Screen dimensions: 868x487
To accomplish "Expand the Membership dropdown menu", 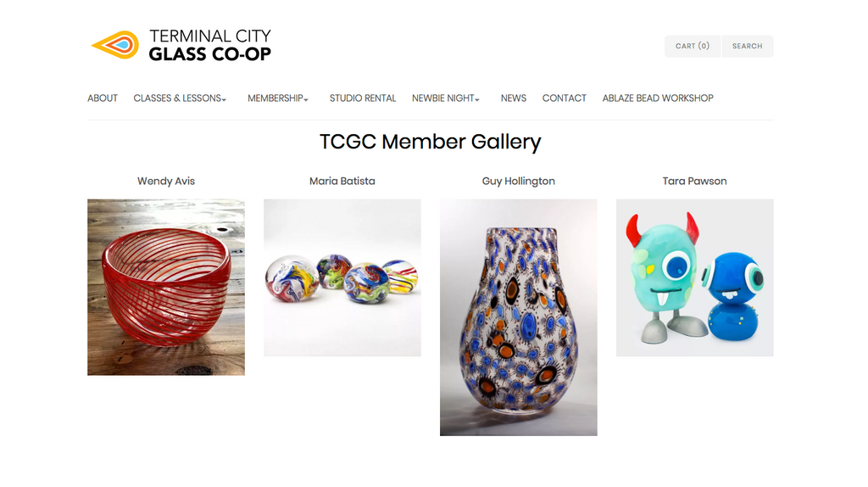I will coord(278,98).
